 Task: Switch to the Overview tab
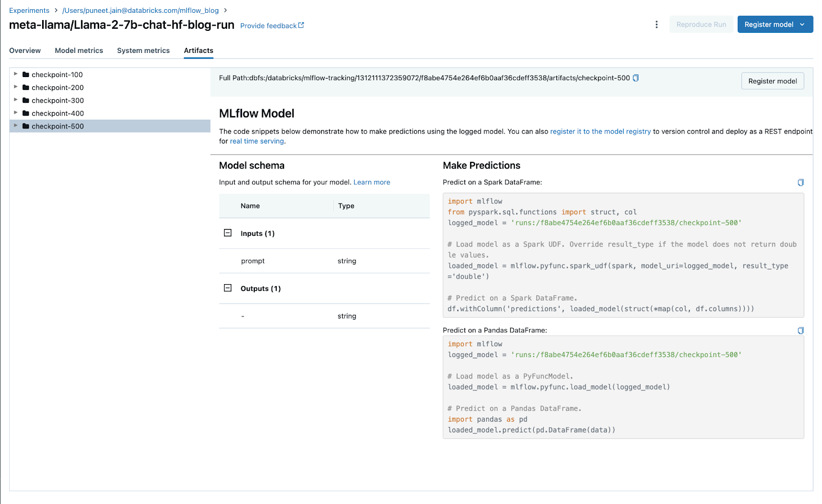pyautogui.click(x=25, y=50)
